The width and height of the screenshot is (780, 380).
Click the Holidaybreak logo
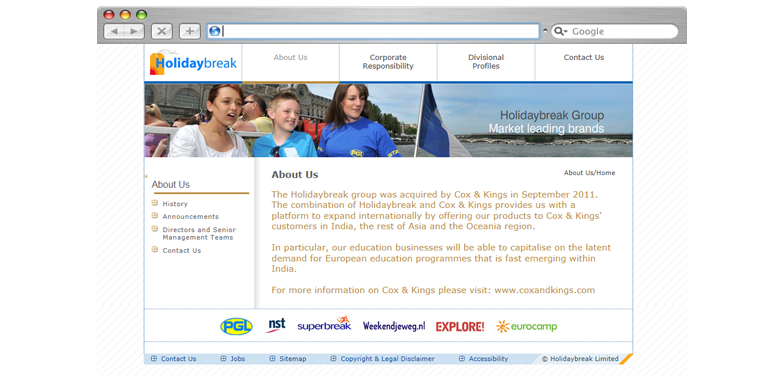(193, 63)
